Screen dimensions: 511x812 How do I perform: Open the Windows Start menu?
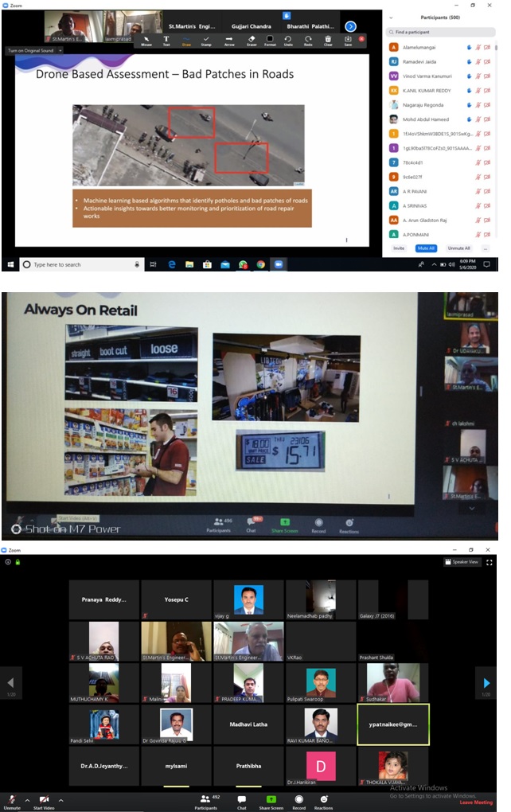10,264
